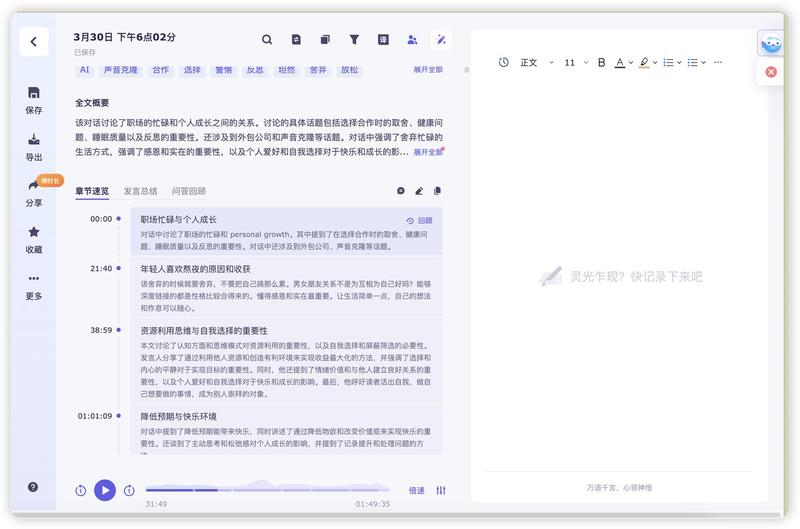Expand the bulleted list dropdown arrow
800x529 pixels.
(703, 63)
